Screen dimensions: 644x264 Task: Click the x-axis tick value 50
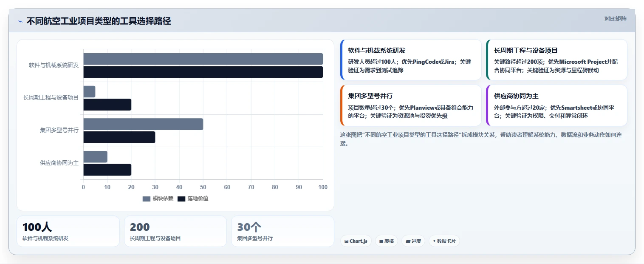pos(203,187)
